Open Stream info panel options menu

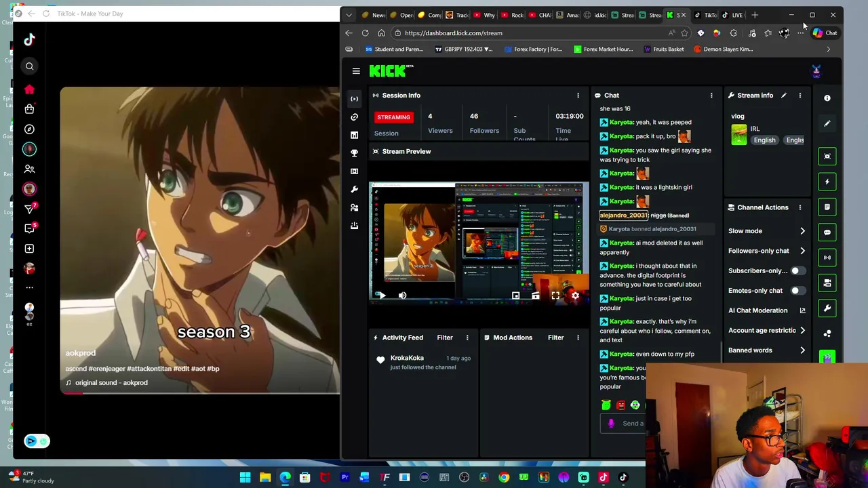click(800, 96)
